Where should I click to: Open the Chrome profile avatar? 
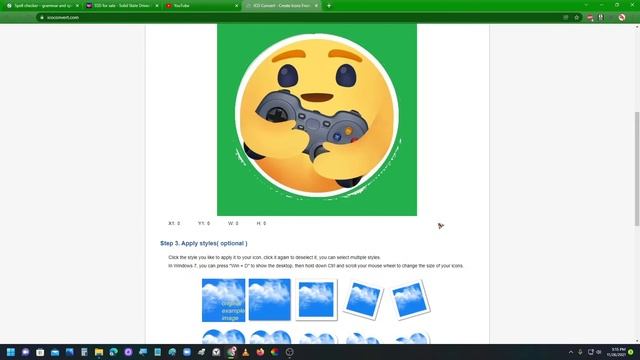pos(622,18)
